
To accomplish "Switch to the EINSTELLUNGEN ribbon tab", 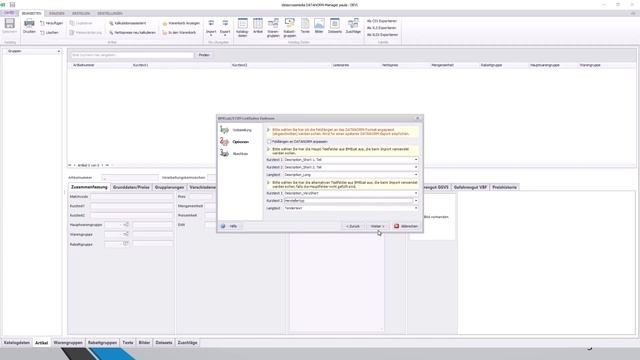I will coord(110,13).
